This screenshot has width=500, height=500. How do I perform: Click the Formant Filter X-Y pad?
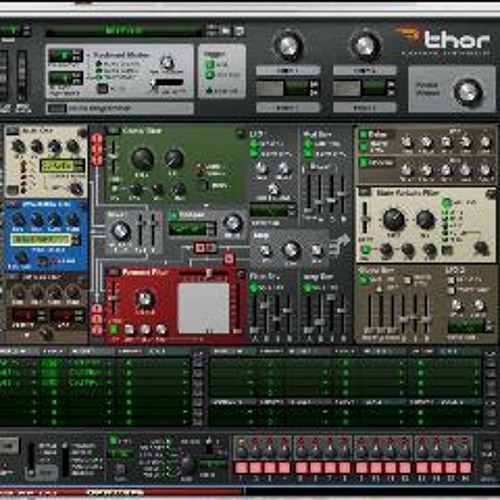pos(204,307)
